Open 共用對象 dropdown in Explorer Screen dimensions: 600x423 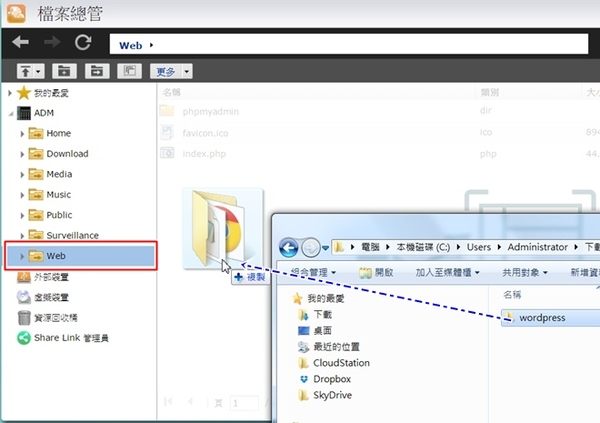pyautogui.click(x=525, y=273)
